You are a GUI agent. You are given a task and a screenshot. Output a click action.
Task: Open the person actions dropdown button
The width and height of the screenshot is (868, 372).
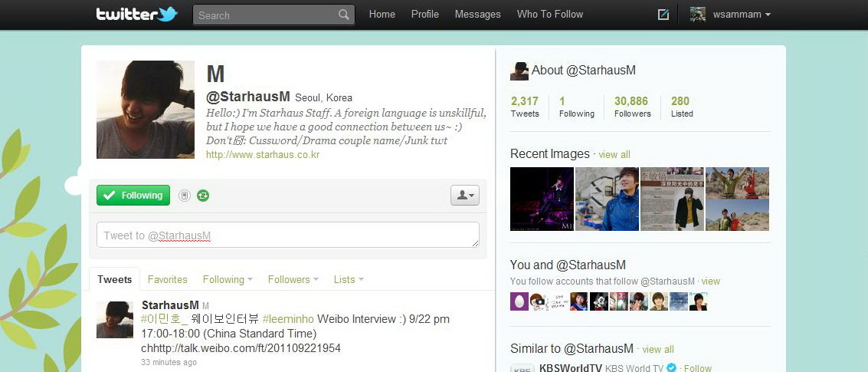[x=465, y=195]
